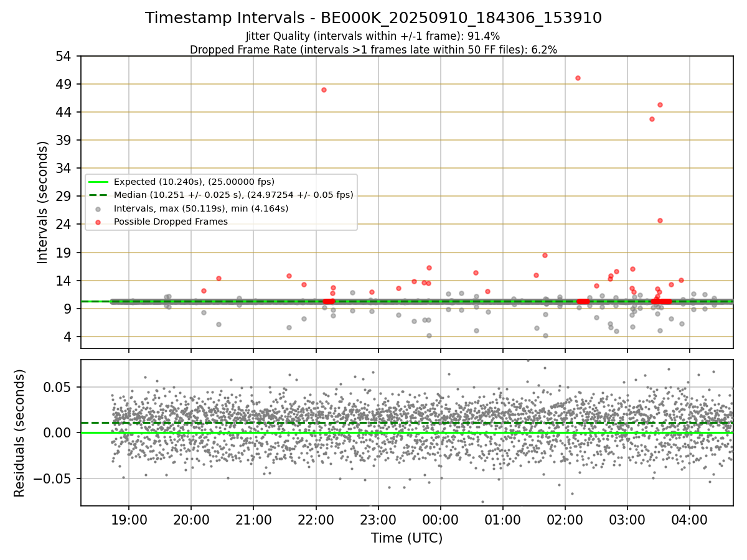Click the x-axis tick label '23:00'
Image resolution: width=747 pixels, height=560 pixels.
pyautogui.click(x=378, y=520)
